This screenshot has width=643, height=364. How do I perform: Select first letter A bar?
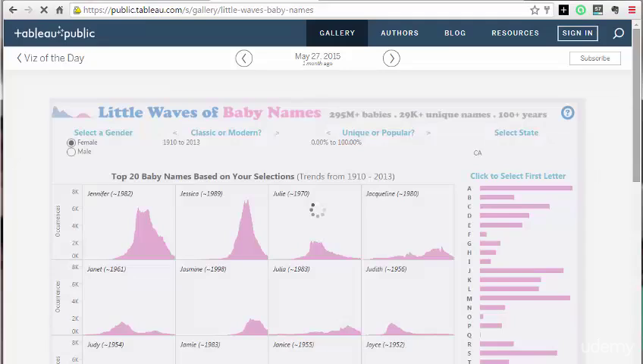click(526, 188)
